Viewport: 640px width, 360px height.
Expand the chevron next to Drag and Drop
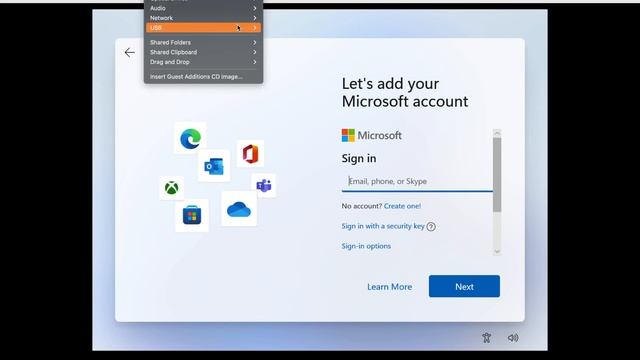coord(254,62)
